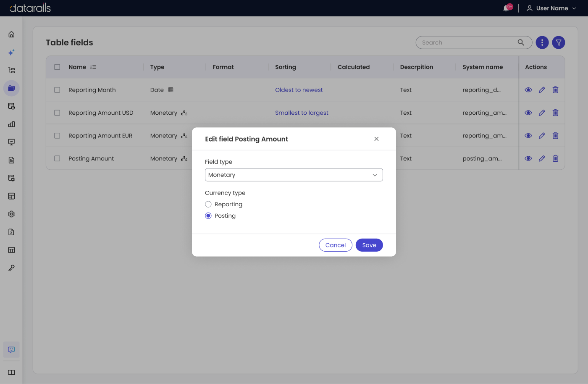Click the filter funnel button
588x384 pixels.
pyautogui.click(x=559, y=42)
